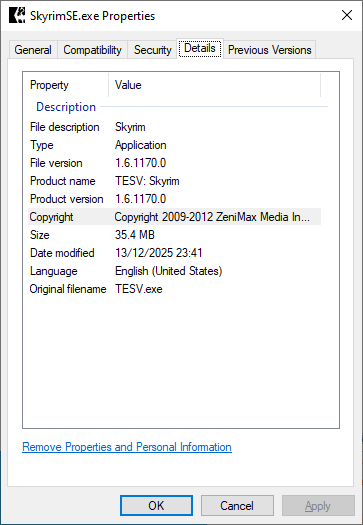This screenshot has width=363, height=525.
Task: Select the Date modified property label
Action: pyautogui.click(x=62, y=253)
